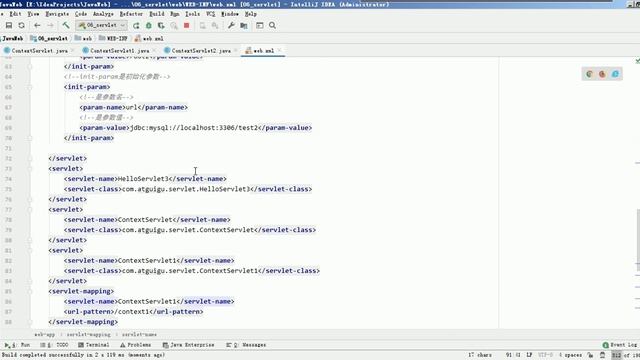Click the ContextServlet1 text on line 82
Screen dimensions: 640x360
[x=147, y=260]
